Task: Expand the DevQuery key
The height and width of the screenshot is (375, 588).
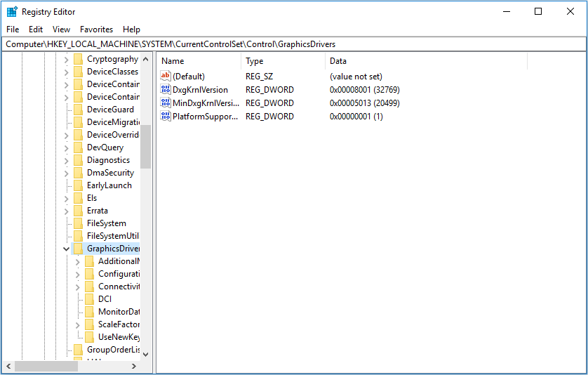Action: 67,148
